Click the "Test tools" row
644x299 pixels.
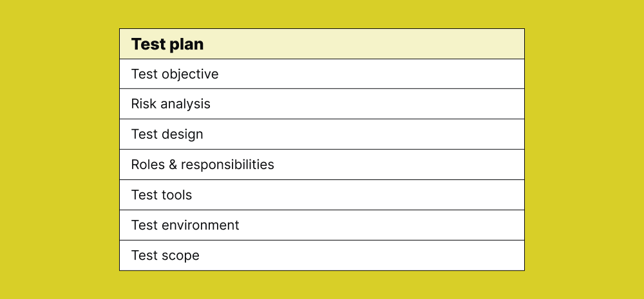click(x=321, y=195)
